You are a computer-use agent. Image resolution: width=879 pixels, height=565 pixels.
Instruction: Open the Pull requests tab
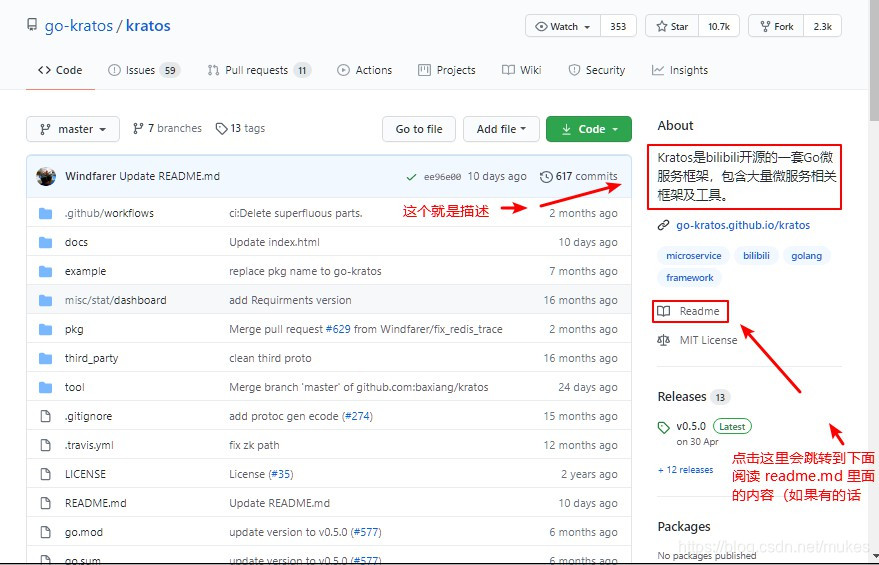[259, 70]
